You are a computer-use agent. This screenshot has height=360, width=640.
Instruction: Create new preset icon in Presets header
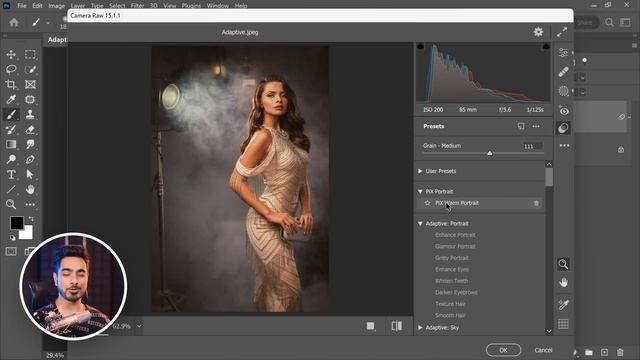[x=521, y=126]
